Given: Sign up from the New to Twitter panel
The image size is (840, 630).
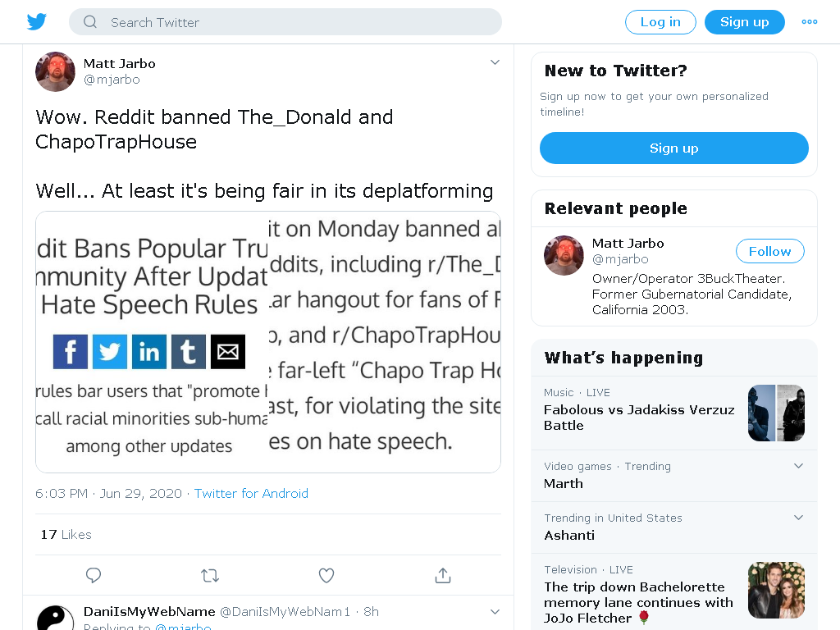Looking at the screenshot, I should [x=674, y=148].
